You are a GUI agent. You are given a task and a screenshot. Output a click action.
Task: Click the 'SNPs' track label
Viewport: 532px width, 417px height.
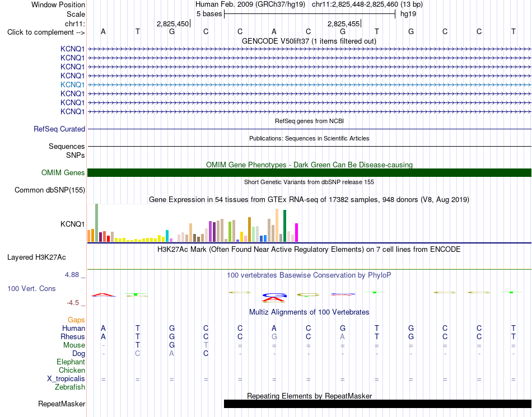point(76,155)
